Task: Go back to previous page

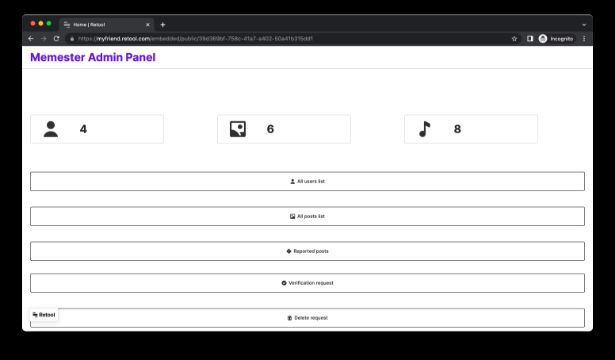Action: coord(31,38)
